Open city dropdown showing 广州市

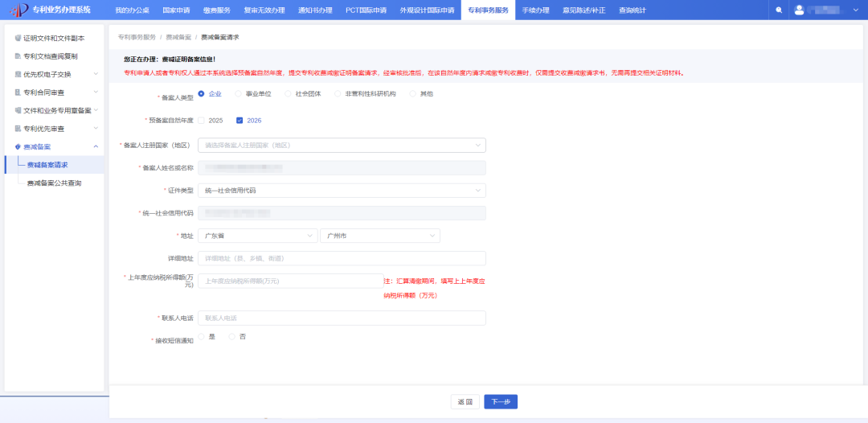click(x=380, y=236)
